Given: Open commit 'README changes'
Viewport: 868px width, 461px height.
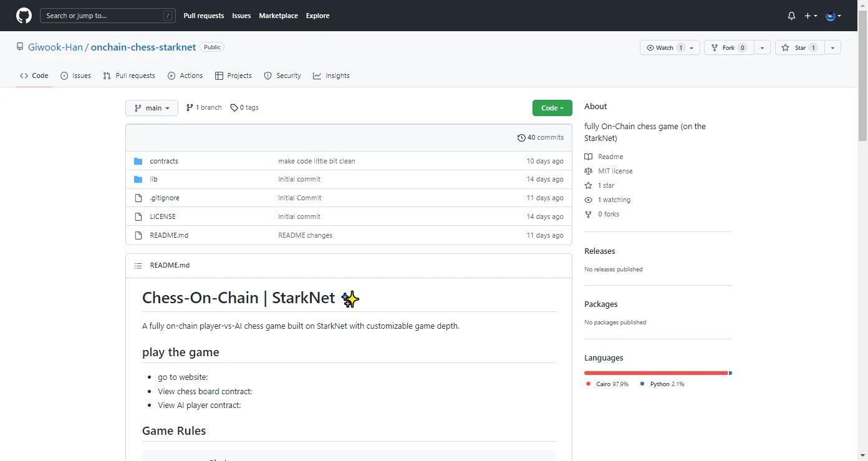Looking at the screenshot, I should 305,236.
